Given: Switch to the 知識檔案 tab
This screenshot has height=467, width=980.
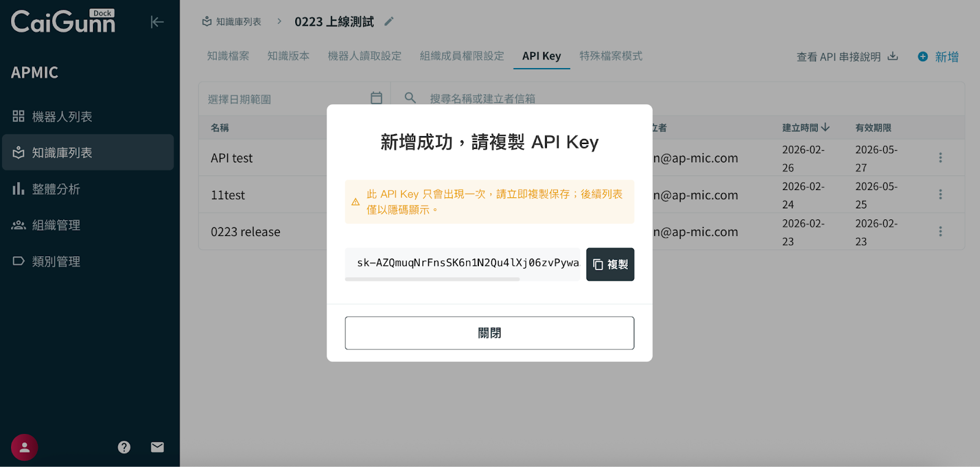Looking at the screenshot, I should [x=228, y=56].
